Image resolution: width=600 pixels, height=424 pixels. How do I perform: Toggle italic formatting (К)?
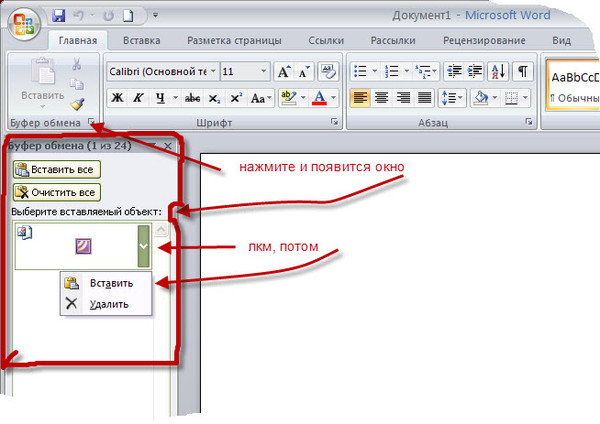(139, 98)
